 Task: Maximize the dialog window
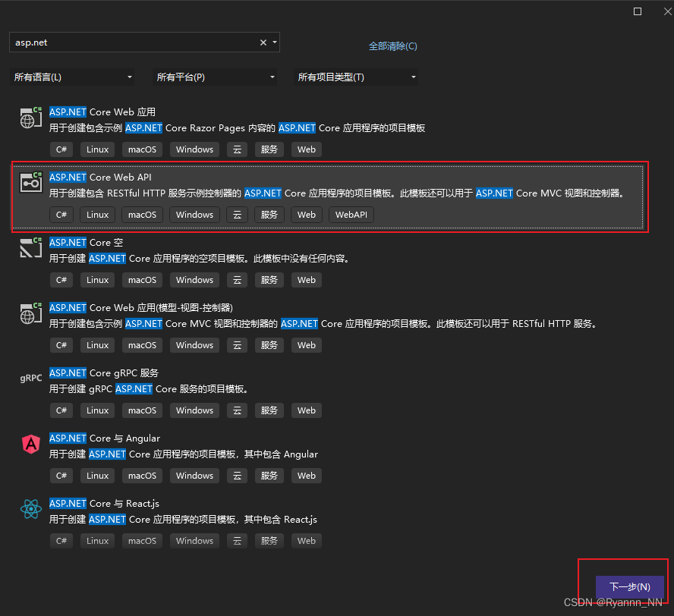(638, 11)
